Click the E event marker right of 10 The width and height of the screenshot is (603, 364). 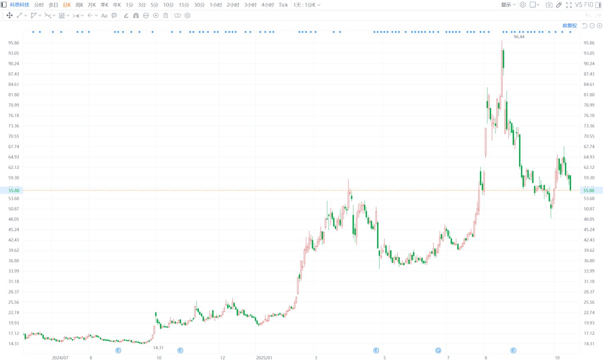tap(180, 350)
